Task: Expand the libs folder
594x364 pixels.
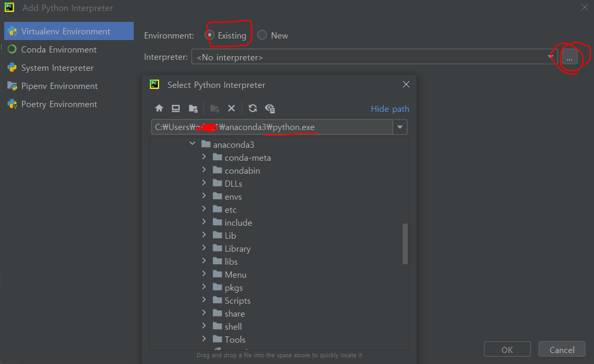Action: click(204, 261)
